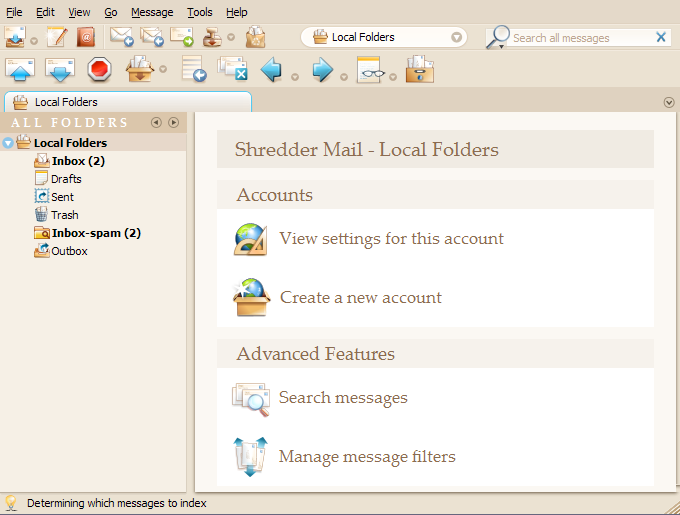Click the red Stop octagon icon
This screenshot has width=680, height=515.
(x=100, y=69)
